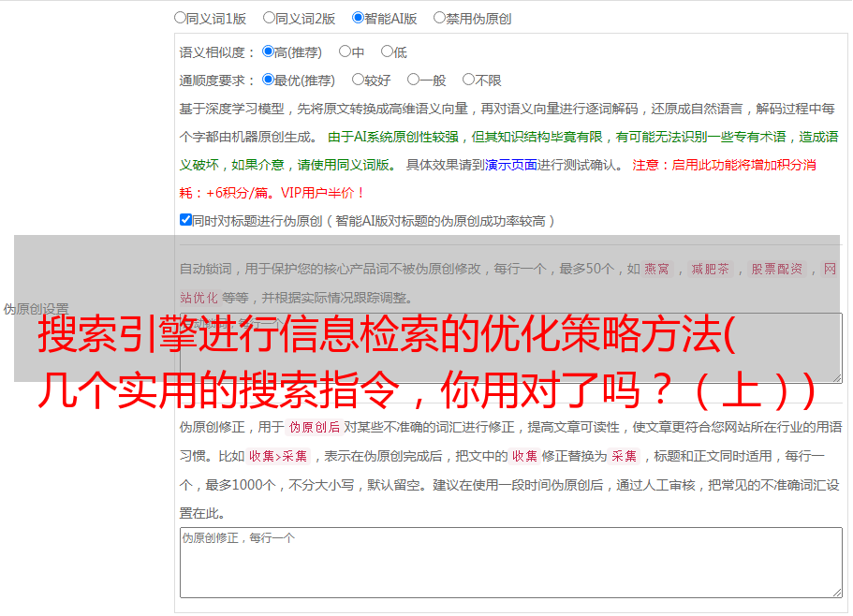Click the 股票配资 example keyword
Image resolution: width=853 pixels, height=616 pixels.
click(777, 269)
